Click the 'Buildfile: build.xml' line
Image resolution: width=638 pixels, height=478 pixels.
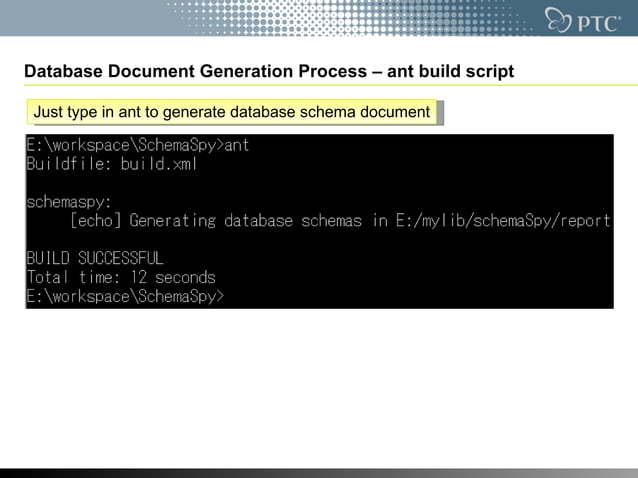112,164
